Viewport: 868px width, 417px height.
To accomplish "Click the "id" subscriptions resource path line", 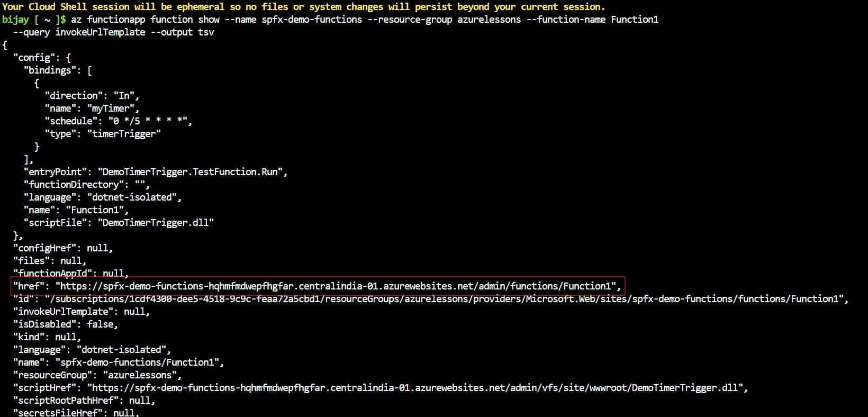I will tap(431, 299).
